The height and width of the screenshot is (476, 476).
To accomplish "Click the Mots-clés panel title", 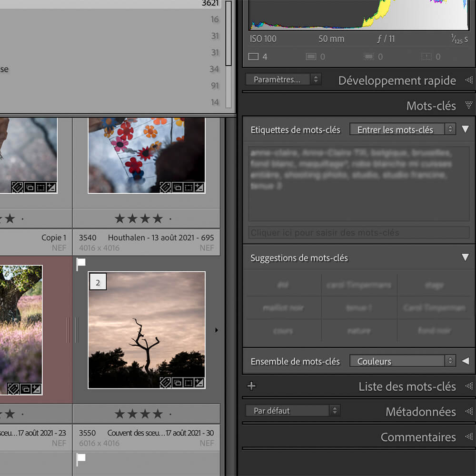I will click(x=431, y=106).
